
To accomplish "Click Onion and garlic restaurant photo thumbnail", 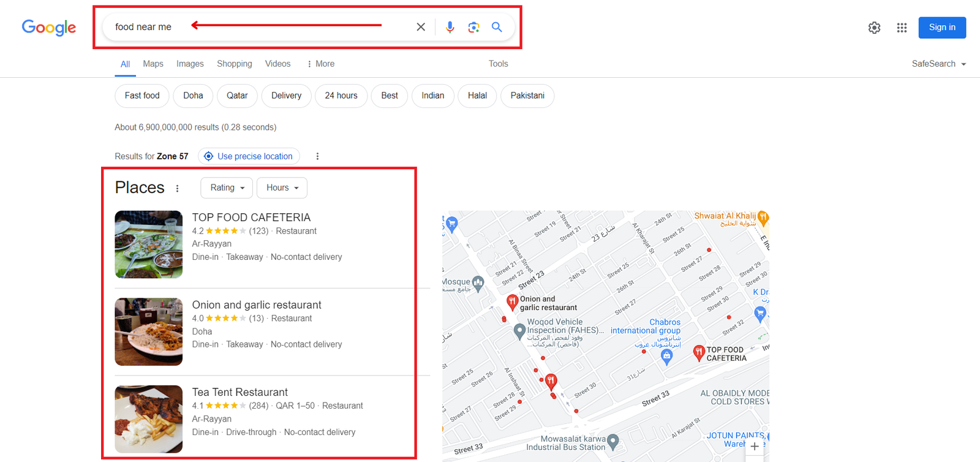I will point(149,331).
